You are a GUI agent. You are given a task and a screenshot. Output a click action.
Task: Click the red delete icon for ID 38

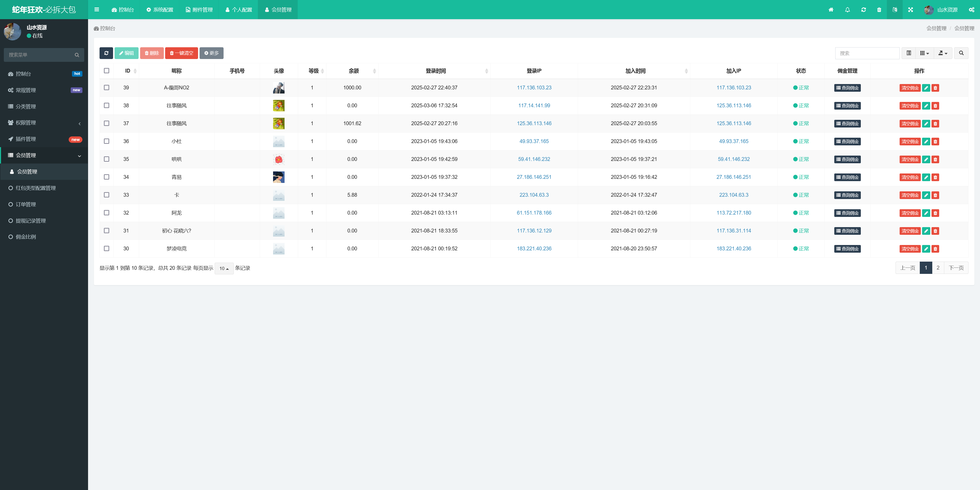coord(935,106)
